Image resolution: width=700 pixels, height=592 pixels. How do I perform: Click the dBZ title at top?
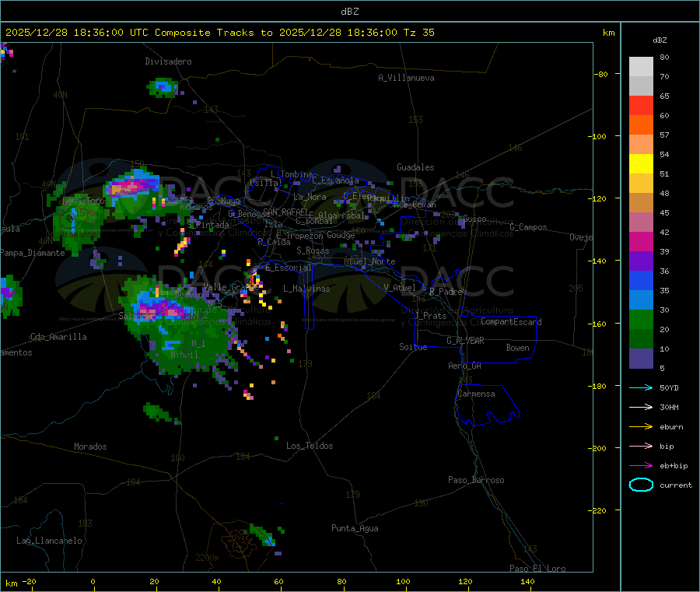tap(349, 12)
